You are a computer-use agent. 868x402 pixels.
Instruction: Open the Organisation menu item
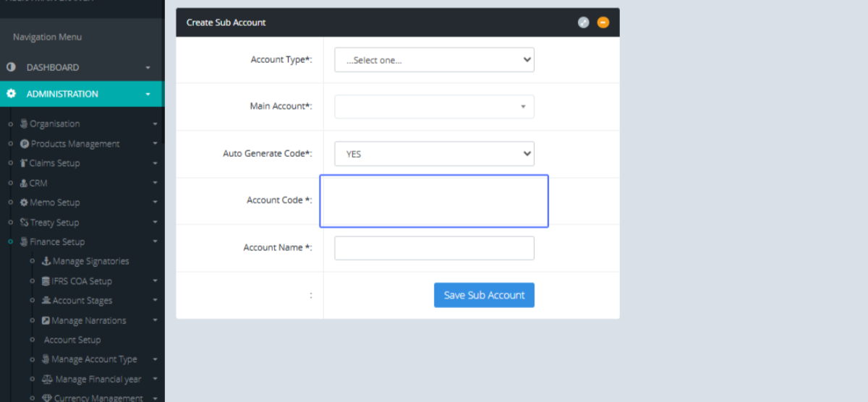(x=54, y=124)
